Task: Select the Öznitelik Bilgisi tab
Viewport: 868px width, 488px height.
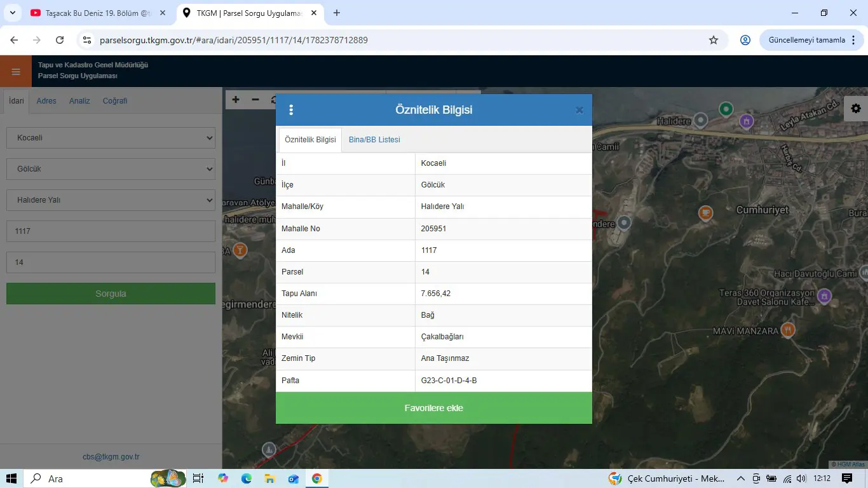Action: coord(310,140)
